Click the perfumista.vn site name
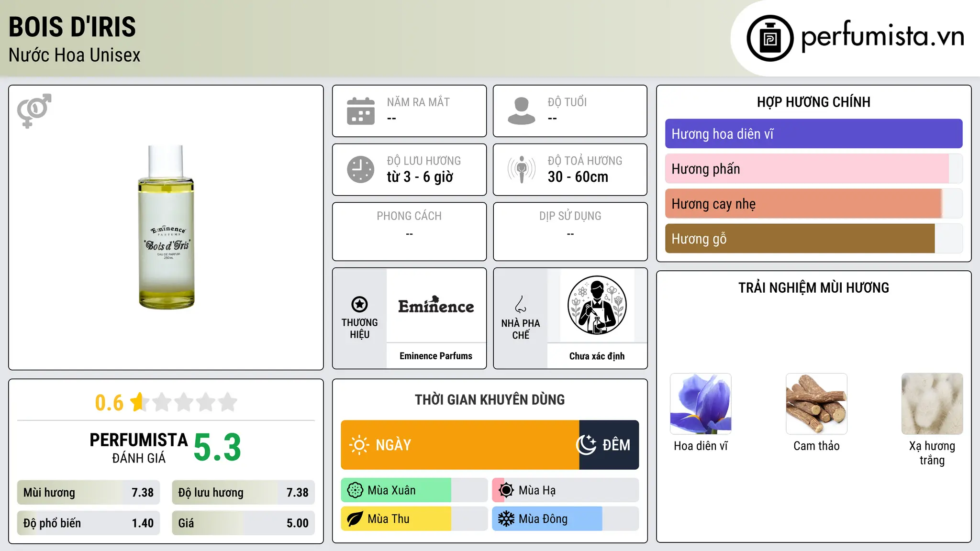980x551 pixels. click(x=883, y=36)
